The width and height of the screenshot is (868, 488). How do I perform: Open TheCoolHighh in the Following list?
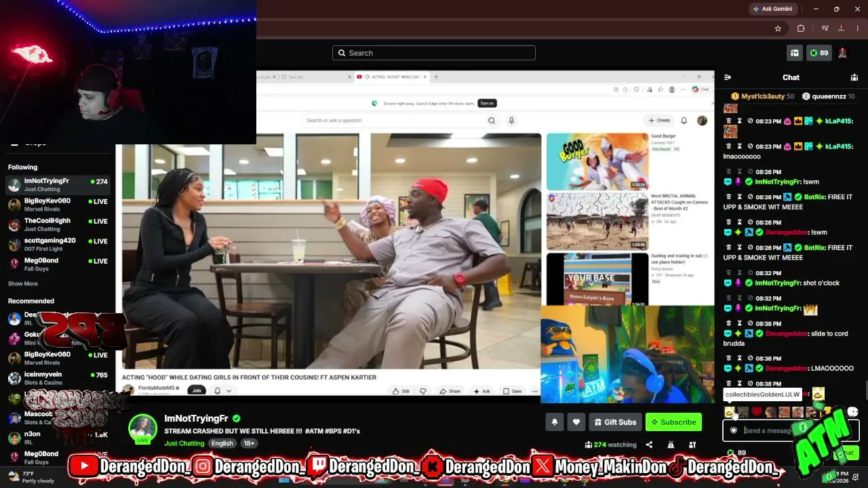(x=58, y=224)
